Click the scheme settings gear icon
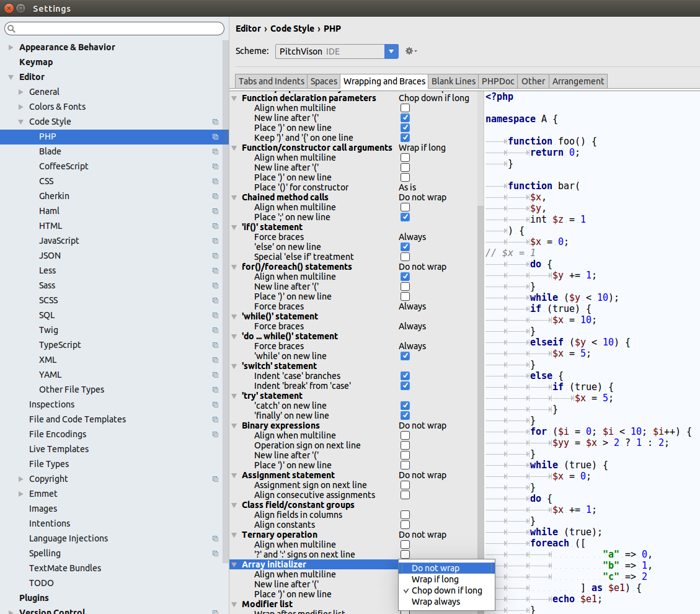 (410, 51)
